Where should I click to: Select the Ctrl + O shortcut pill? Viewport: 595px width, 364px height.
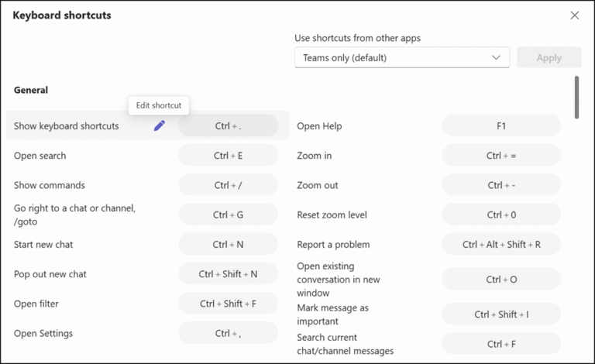(x=501, y=279)
